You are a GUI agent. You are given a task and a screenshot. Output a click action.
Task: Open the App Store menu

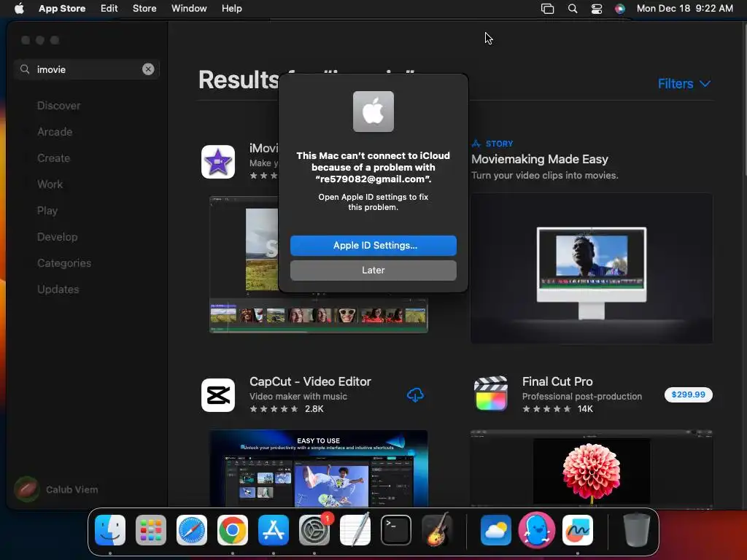(62, 8)
